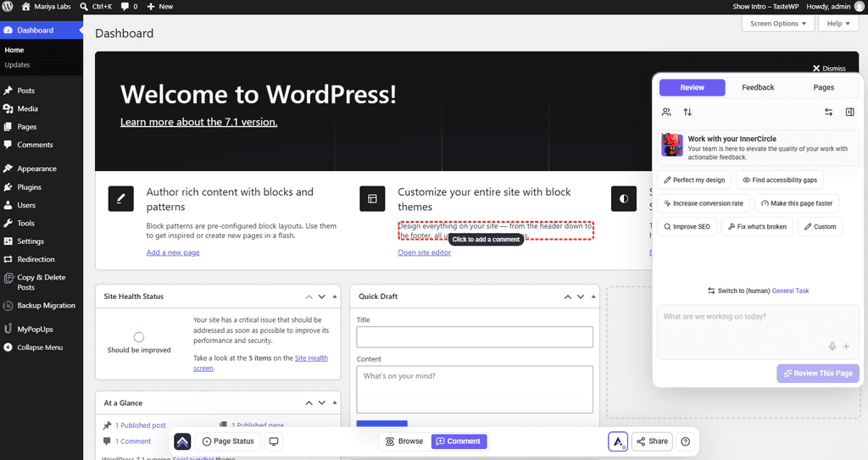Click the plus attachment icon
Image resolution: width=868 pixels, height=460 pixels.
846,346
